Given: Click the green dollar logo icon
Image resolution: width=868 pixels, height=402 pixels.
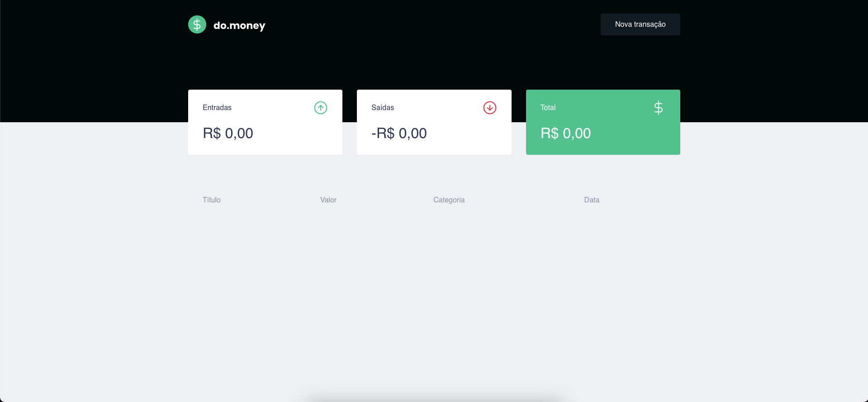Looking at the screenshot, I should coord(197,24).
